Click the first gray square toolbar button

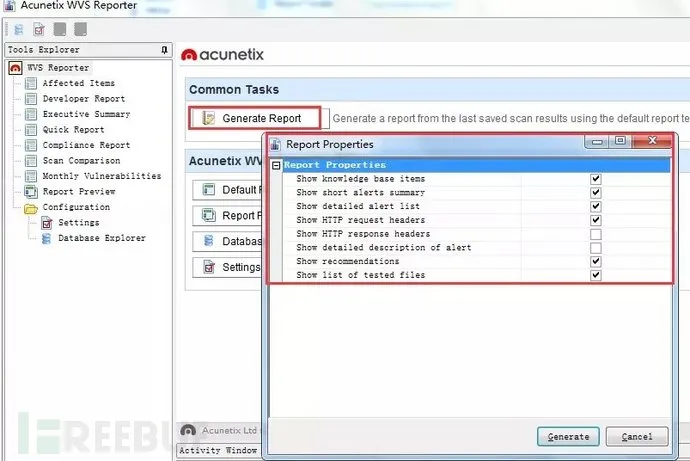click(x=60, y=29)
